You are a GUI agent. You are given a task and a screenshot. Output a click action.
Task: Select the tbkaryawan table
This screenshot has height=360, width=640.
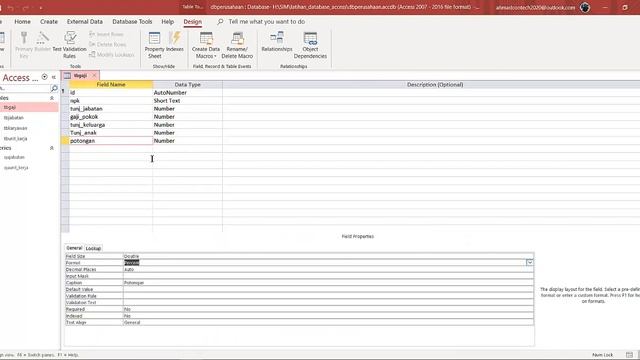point(15,128)
